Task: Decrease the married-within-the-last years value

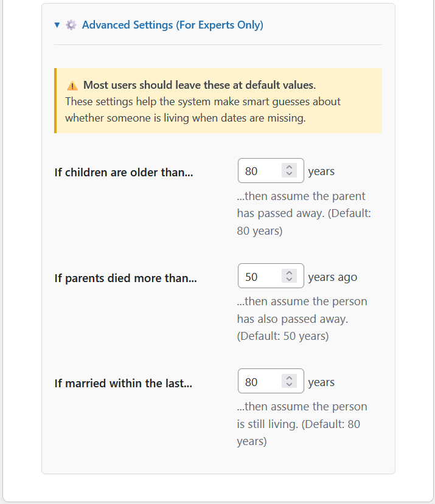Action: point(290,385)
